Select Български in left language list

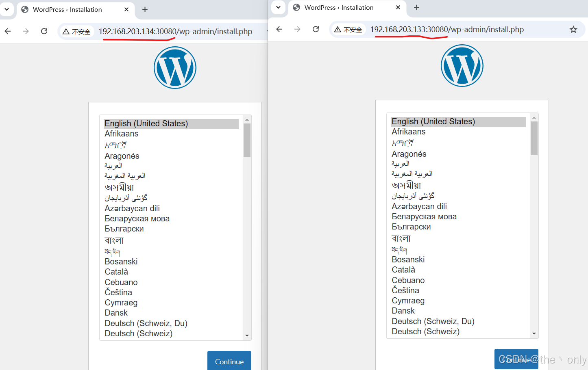tap(171, 229)
